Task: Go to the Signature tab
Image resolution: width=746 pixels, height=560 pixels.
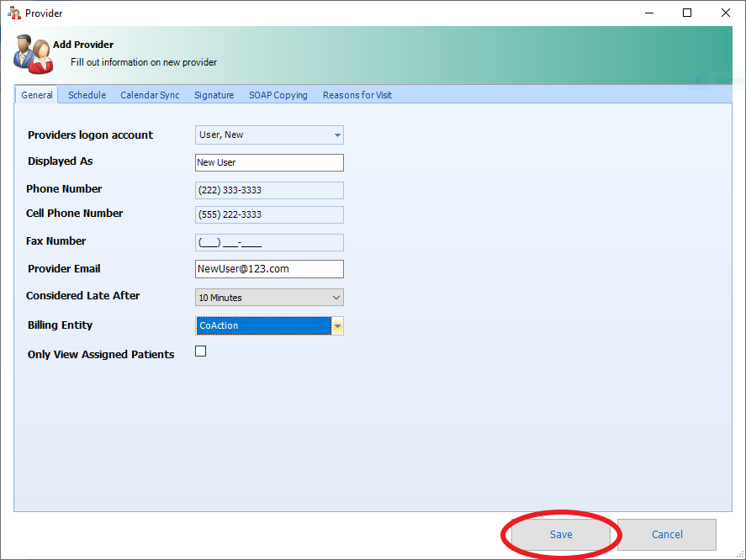Action: point(214,95)
